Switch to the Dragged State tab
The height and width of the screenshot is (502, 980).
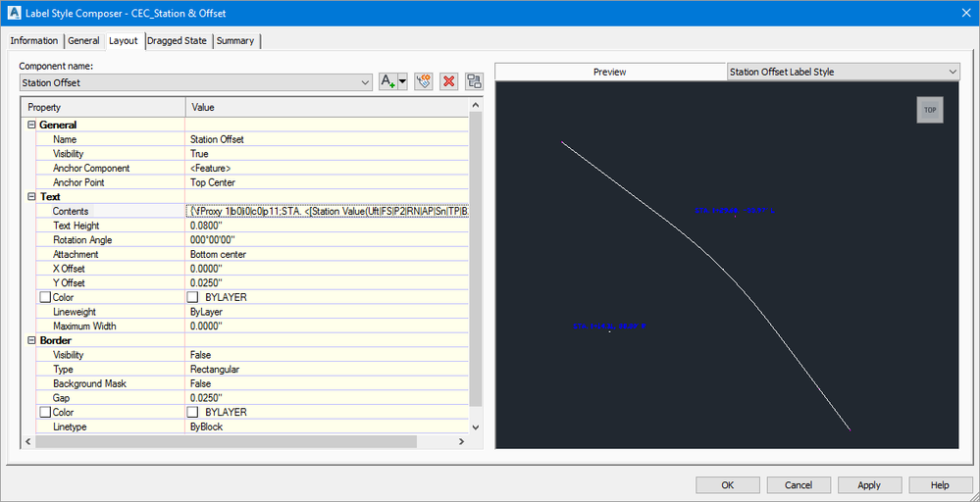click(x=177, y=41)
